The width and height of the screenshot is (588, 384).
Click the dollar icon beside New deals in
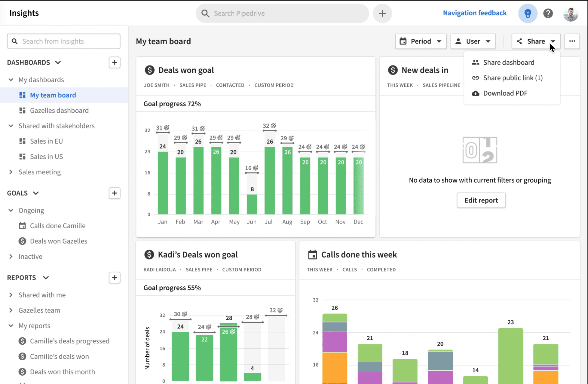(393, 70)
